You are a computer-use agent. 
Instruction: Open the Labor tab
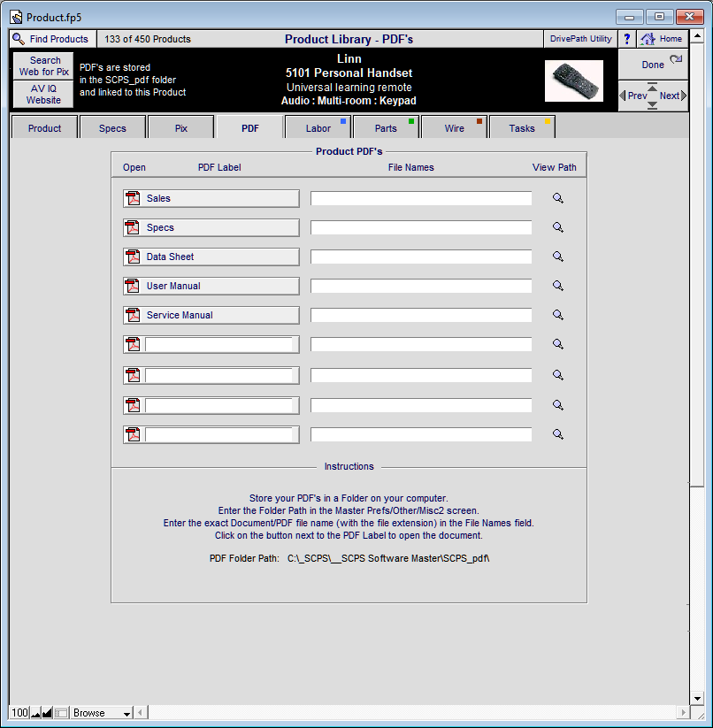[x=318, y=128]
